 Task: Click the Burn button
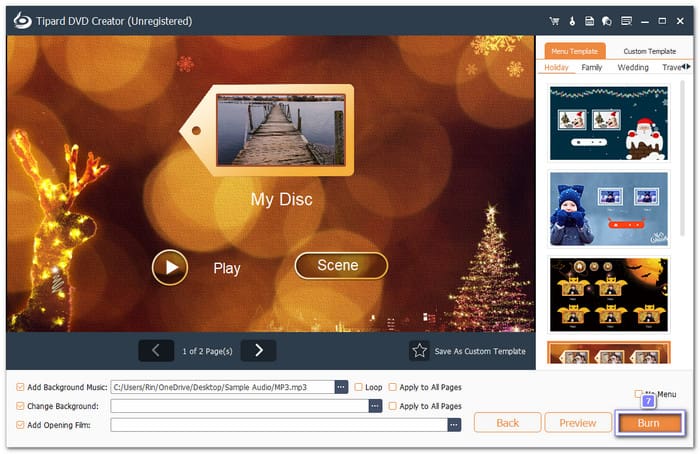(x=648, y=423)
